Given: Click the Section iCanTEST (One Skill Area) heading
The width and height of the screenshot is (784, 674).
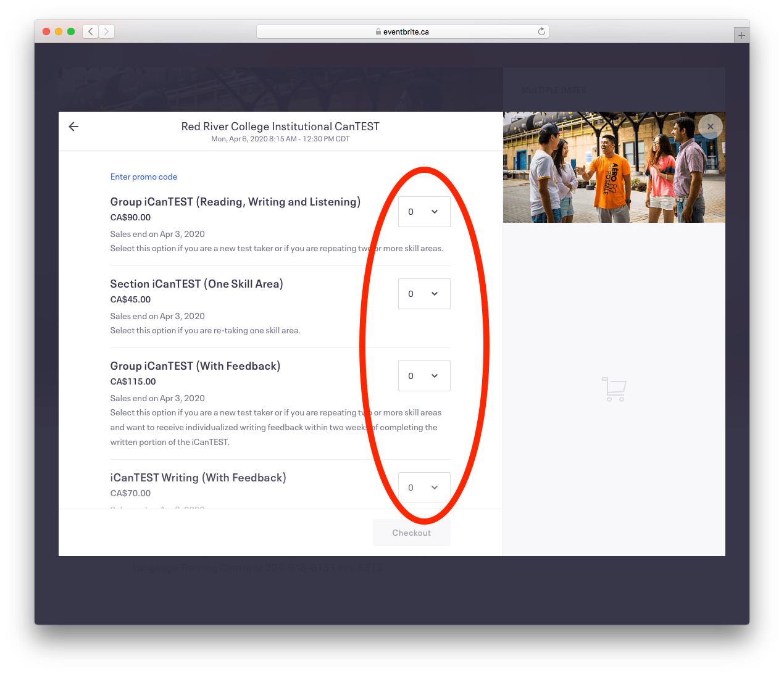Looking at the screenshot, I should [x=196, y=284].
